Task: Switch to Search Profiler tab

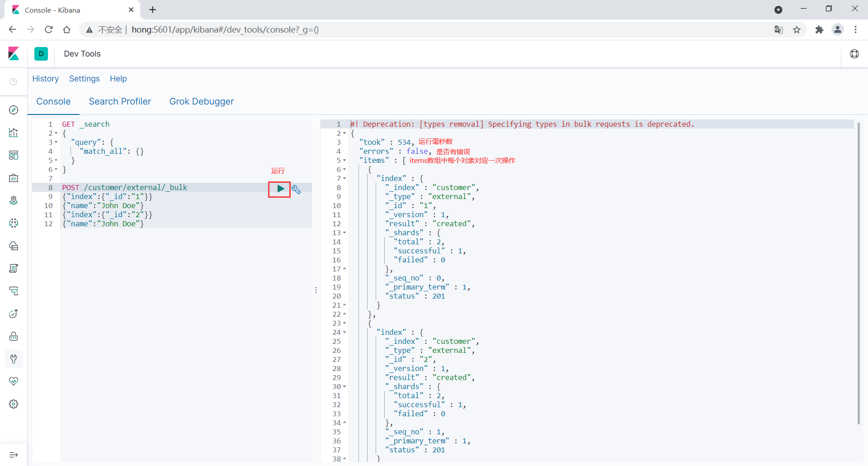Action: [120, 101]
